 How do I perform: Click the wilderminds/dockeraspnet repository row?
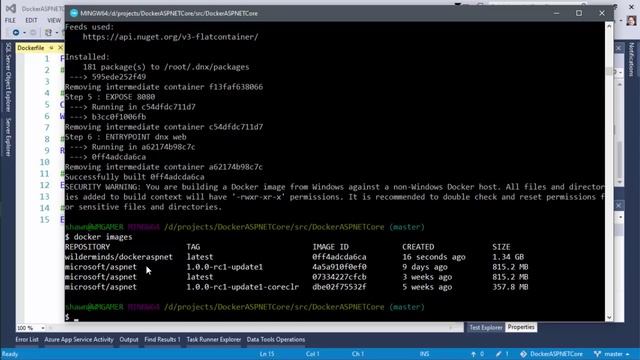tap(296, 257)
